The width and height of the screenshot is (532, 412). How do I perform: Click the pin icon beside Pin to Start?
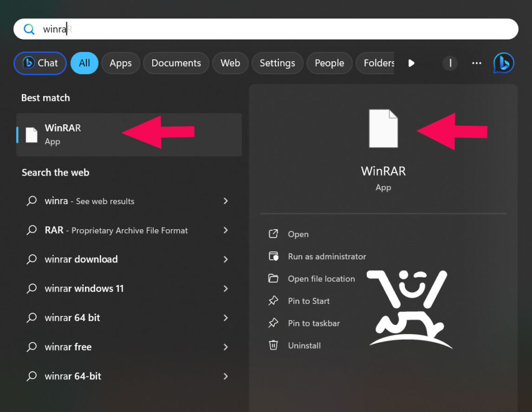(273, 301)
